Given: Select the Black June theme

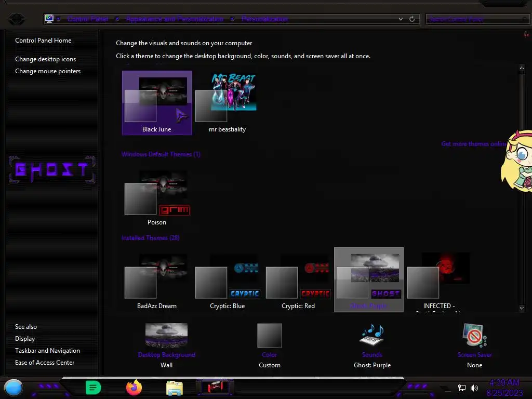Looking at the screenshot, I should coord(157,103).
